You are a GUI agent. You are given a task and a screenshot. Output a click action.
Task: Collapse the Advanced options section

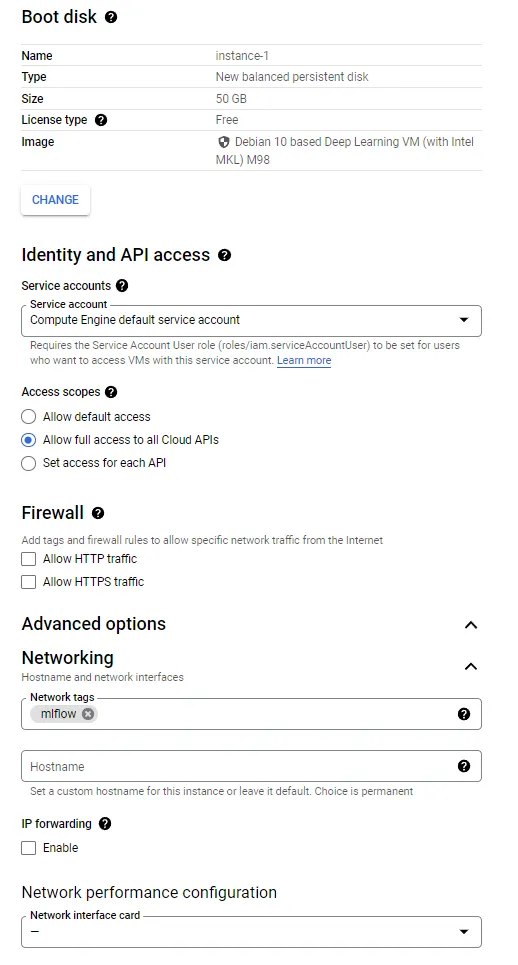[471, 625]
